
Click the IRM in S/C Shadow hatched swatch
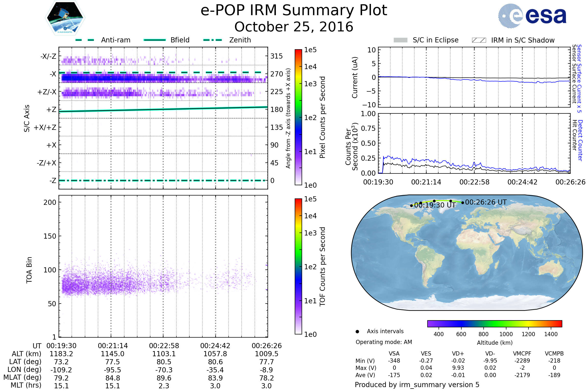tap(479, 40)
